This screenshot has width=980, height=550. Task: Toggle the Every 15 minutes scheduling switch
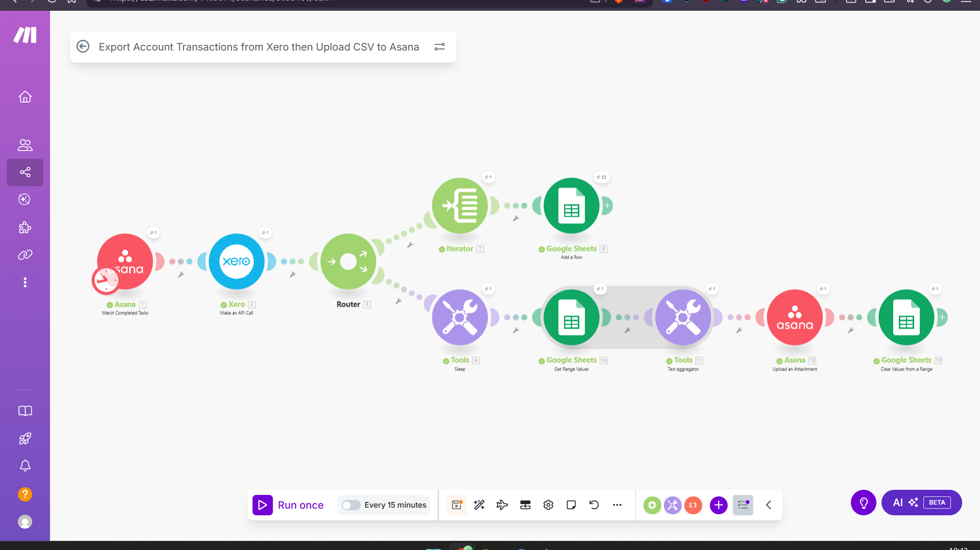(x=351, y=505)
